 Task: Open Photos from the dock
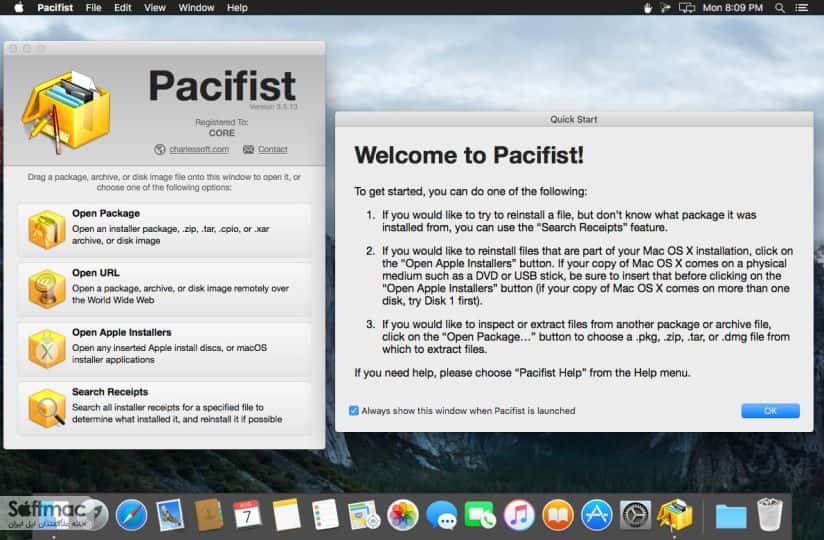click(x=403, y=515)
